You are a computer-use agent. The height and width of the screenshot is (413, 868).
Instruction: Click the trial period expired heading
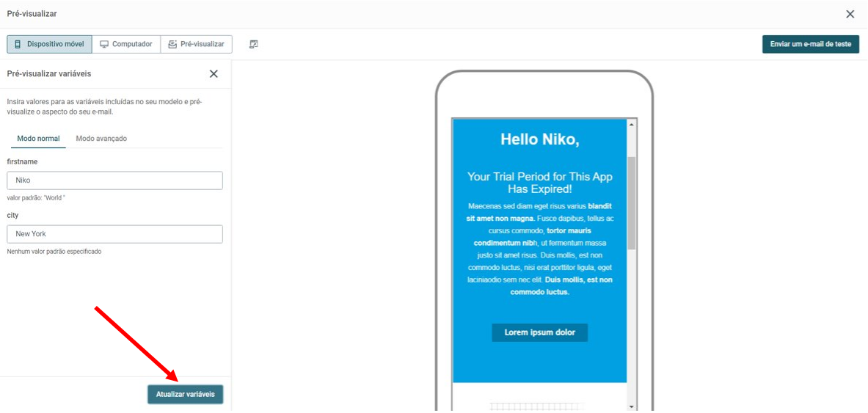[x=540, y=183]
